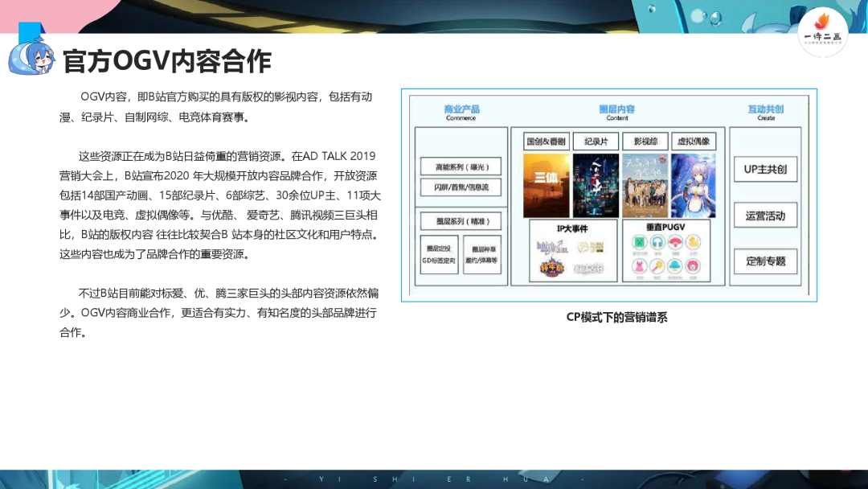Screen dimensions: 868x489
Task: Click the 高能系列（曝光）box
Action: coord(461,166)
